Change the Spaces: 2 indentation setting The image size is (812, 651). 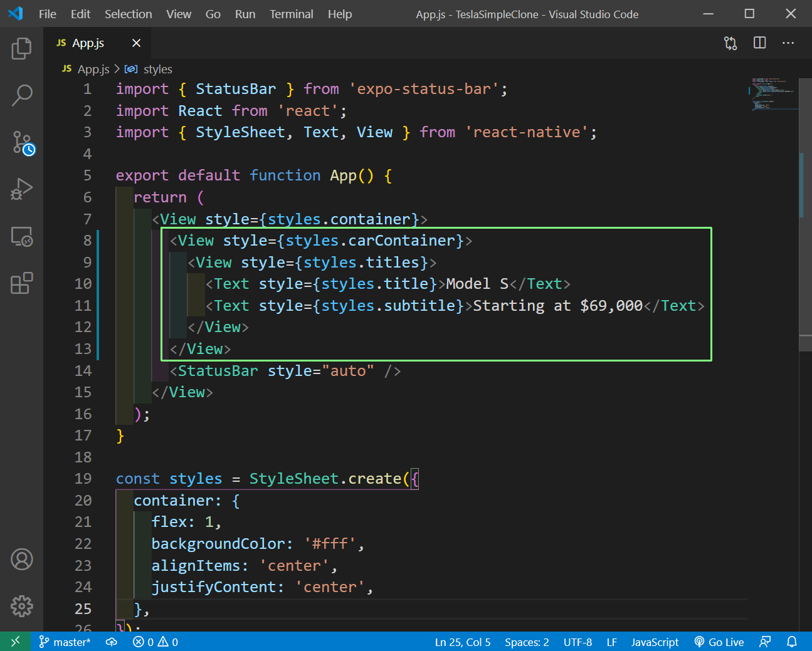click(x=527, y=642)
